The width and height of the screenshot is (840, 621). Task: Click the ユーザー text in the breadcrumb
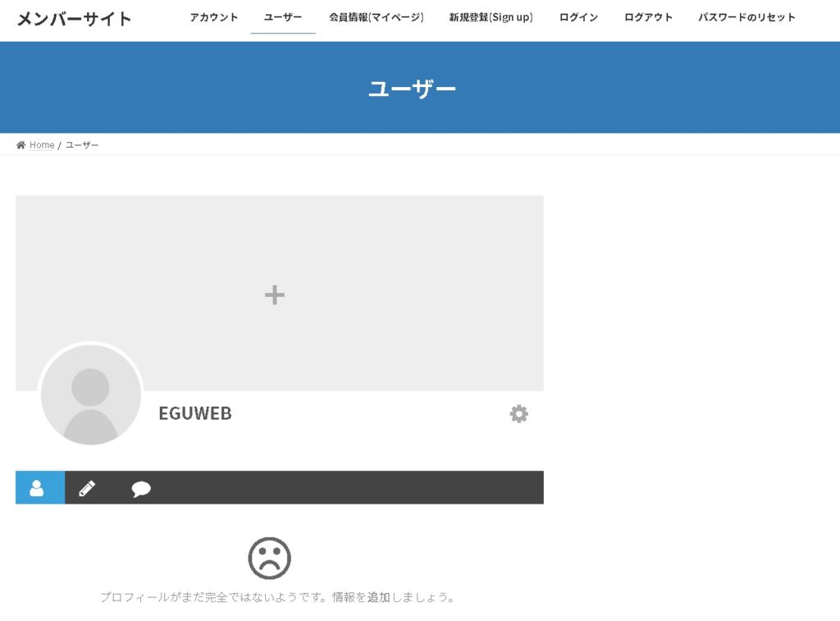[82, 145]
